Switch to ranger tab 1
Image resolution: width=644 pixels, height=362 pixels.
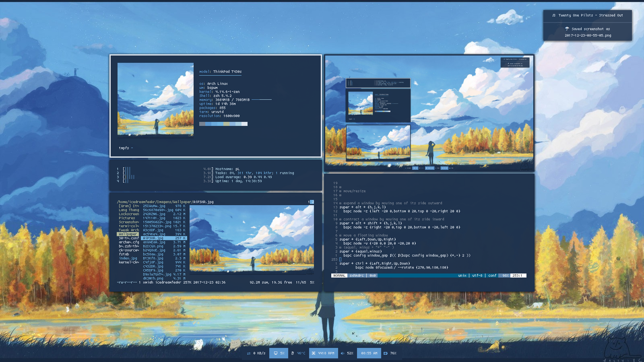point(309,202)
